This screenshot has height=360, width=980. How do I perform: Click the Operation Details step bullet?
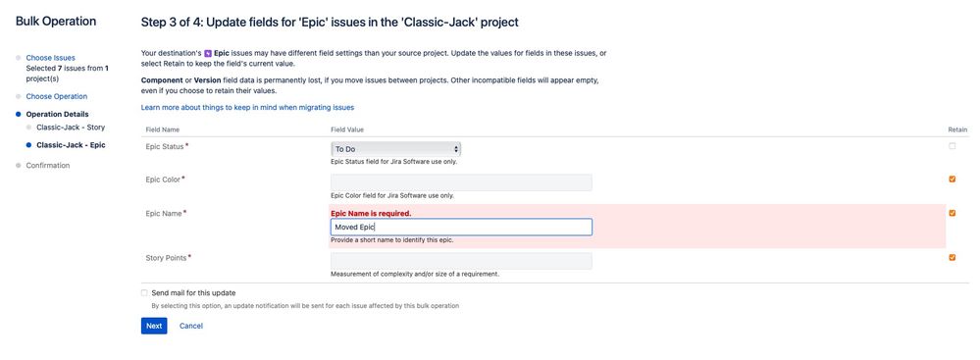tap(18, 115)
